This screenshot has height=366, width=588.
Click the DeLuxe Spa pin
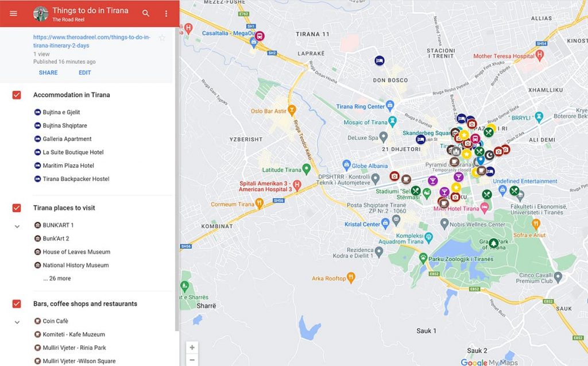click(383, 137)
